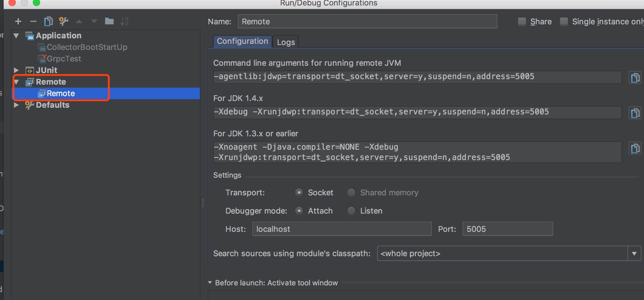The image size is (644, 300).
Task: Copy the JDK 1.4.x arguments
Action: pos(635,113)
